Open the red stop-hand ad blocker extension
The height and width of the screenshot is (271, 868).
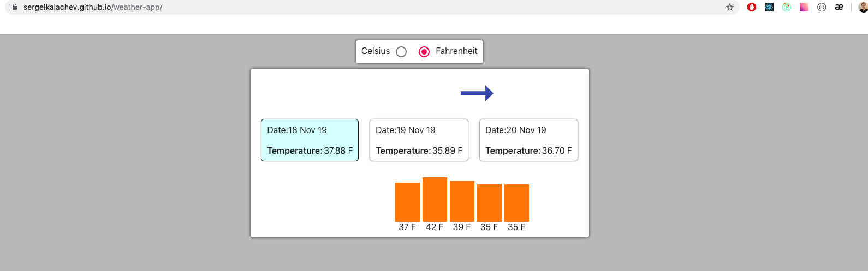pos(752,7)
